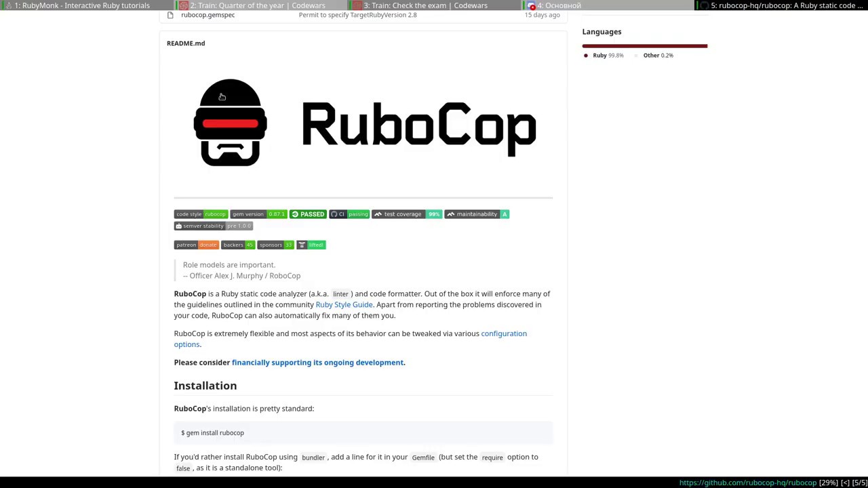Follow the Ruby Style Guide link

(344, 304)
